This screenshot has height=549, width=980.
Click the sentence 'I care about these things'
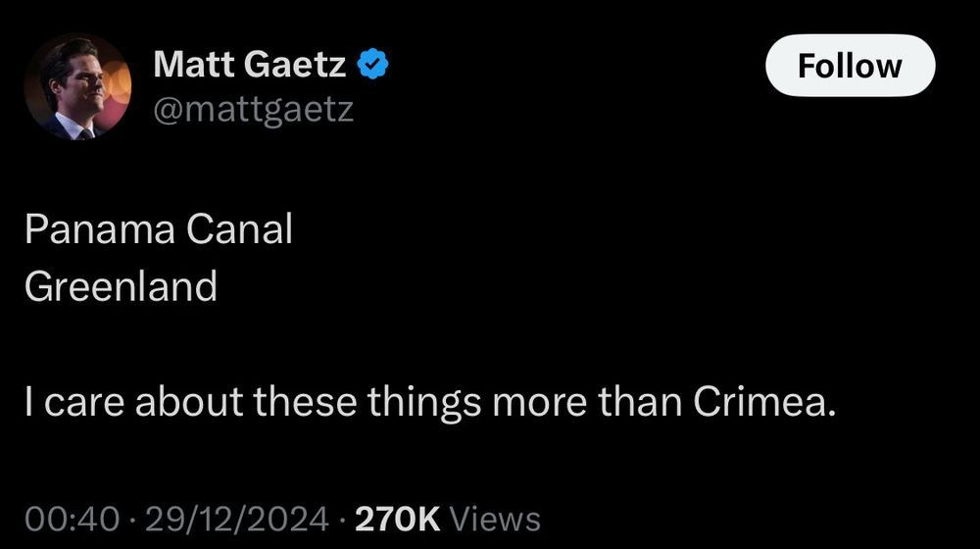tap(253, 401)
